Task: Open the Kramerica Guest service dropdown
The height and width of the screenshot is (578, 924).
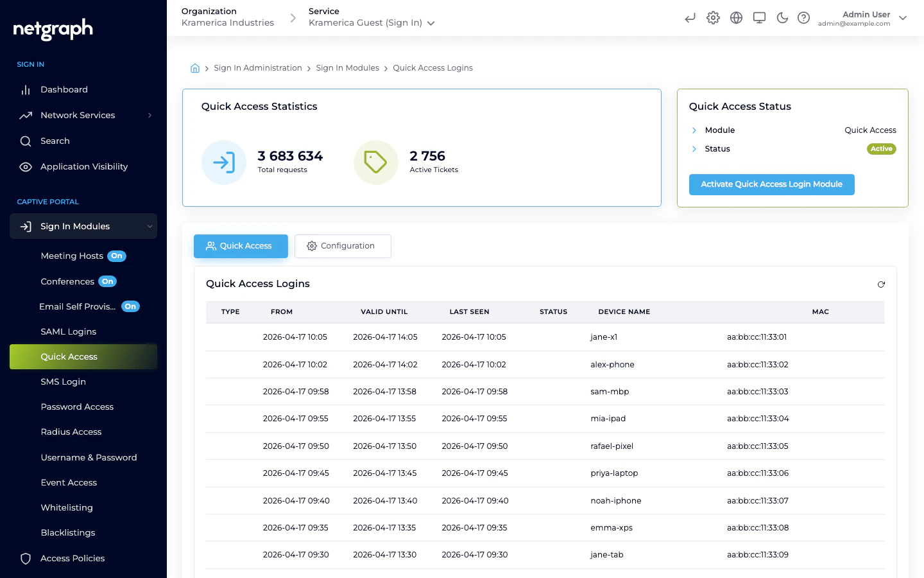Action: [x=431, y=22]
